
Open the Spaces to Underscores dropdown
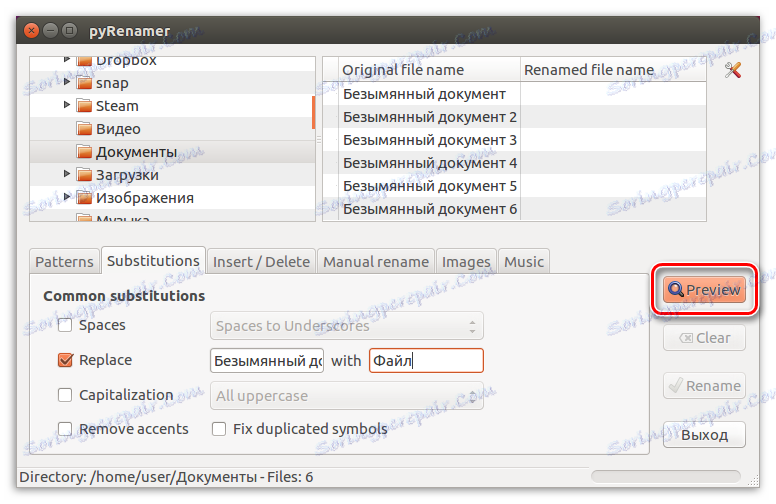click(347, 326)
